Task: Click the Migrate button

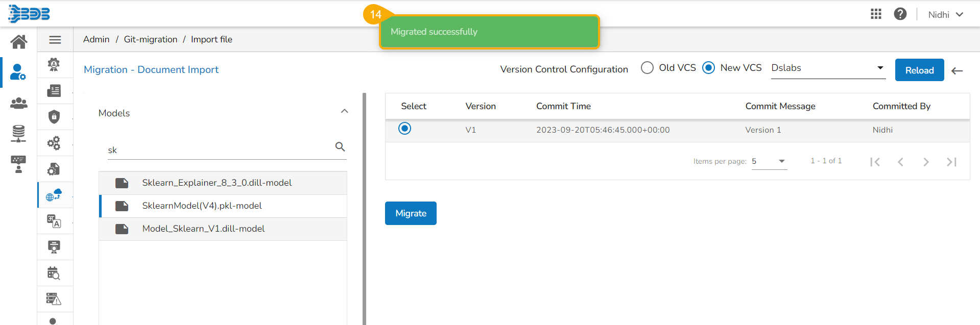Action: pos(411,213)
